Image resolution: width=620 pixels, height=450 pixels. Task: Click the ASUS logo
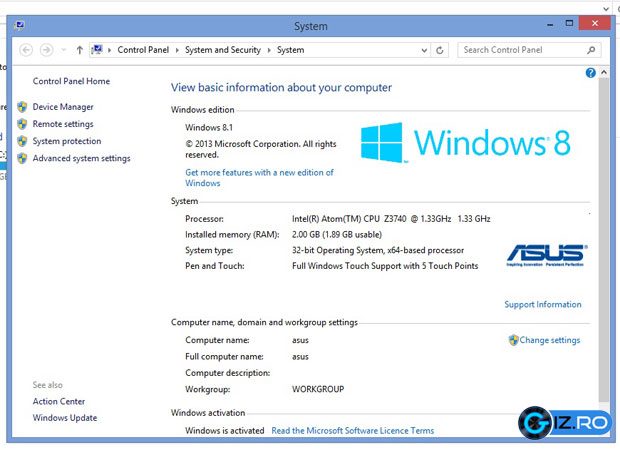coord(546,255)
